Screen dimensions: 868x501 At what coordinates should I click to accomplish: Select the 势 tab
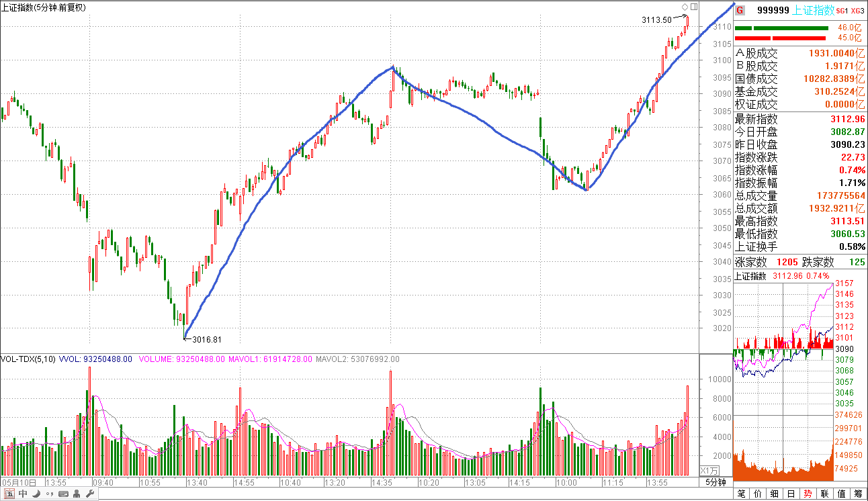[x=808, y=494]
